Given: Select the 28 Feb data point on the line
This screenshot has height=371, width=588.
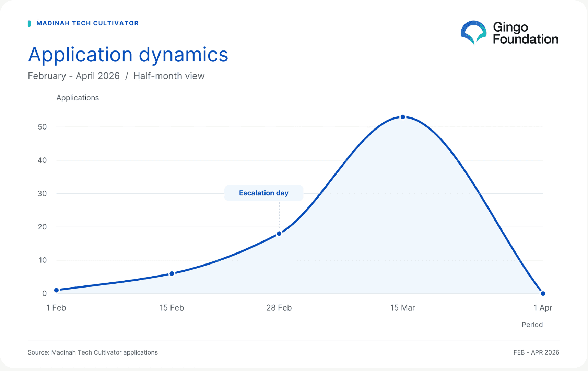Looking at the screenshot, I should [x=279, y=234].
